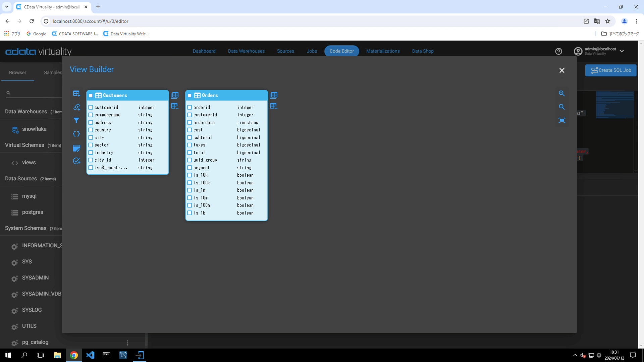Screen dimensions: 644x362
Task: Click the add table icon in left toolbar
Action: 76,94
